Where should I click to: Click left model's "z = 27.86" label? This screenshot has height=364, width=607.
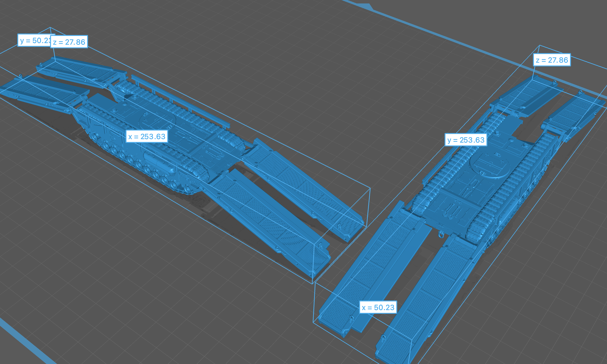tap(69, 42)
